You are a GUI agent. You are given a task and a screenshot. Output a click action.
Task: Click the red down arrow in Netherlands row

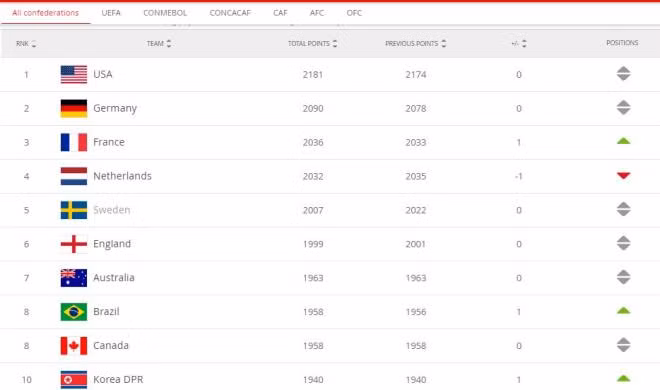coord(623,175)
